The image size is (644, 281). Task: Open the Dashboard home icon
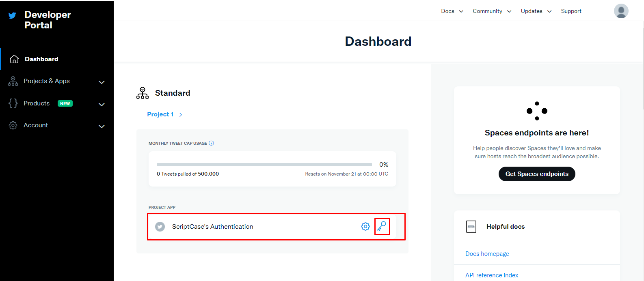tap(14, 59)
